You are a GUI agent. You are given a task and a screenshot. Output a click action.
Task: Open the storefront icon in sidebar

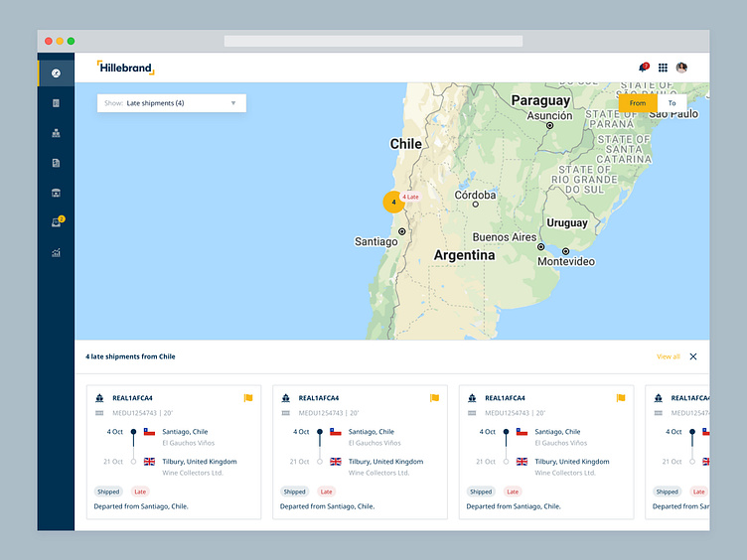pos(56,193)
